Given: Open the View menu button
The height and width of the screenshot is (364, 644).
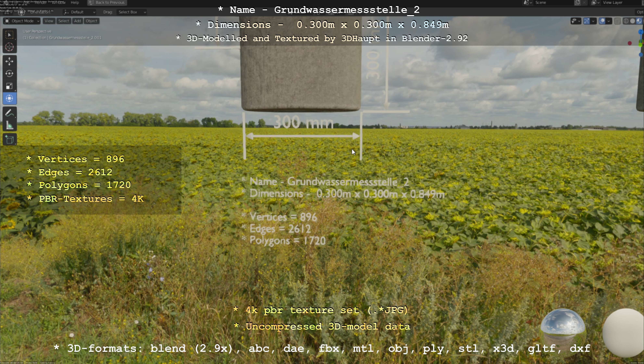Looking at the screenshot, I should (49, 21).
